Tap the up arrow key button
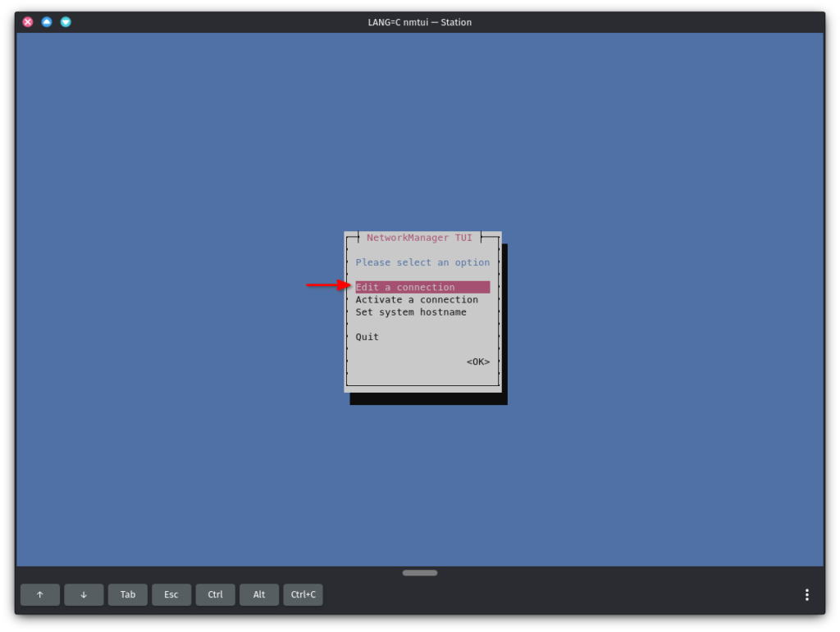 [x=40, y=594]
